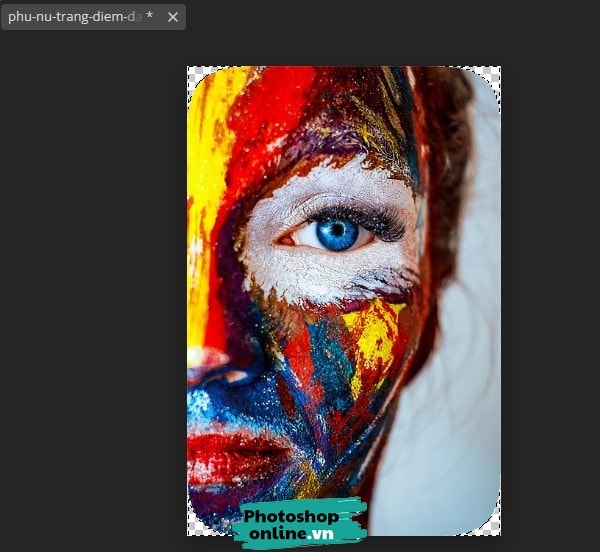Click the transparent top-right canvas corner

(x=495, y=72)
